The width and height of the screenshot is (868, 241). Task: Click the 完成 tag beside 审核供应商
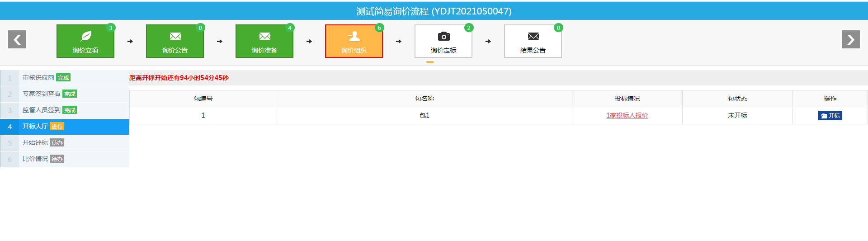(x=63, y=78)
